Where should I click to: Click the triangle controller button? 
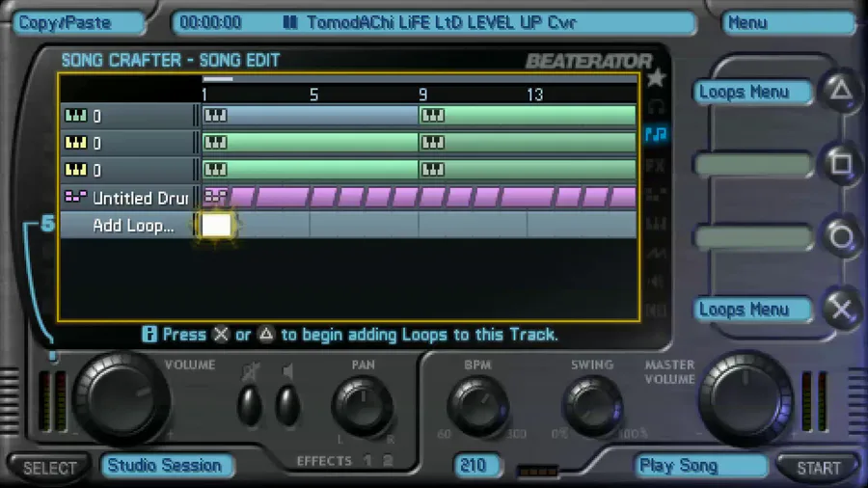(x=841, y=91)
